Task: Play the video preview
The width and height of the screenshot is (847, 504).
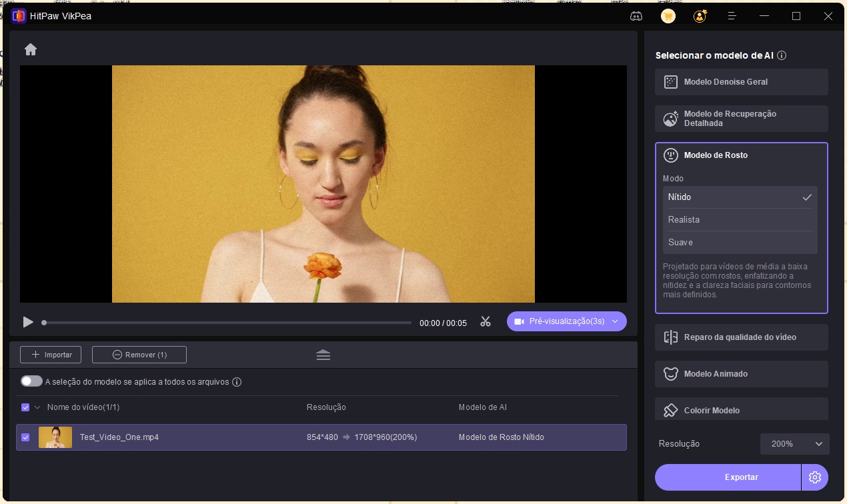Action: pos(28,322)
